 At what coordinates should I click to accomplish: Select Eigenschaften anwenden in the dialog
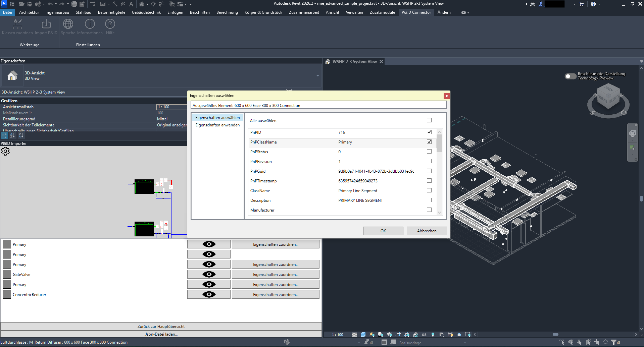(x=217, y=125)
